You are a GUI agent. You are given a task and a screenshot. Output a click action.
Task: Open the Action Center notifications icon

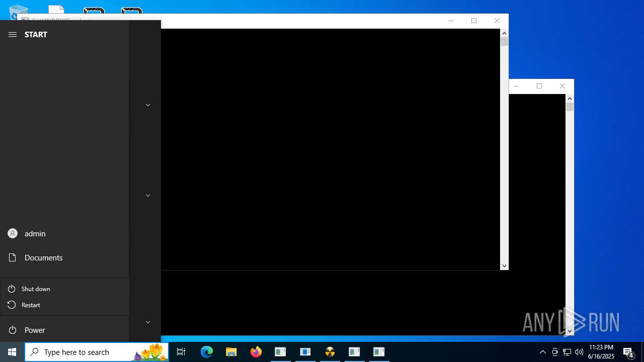tap(628, 352)
